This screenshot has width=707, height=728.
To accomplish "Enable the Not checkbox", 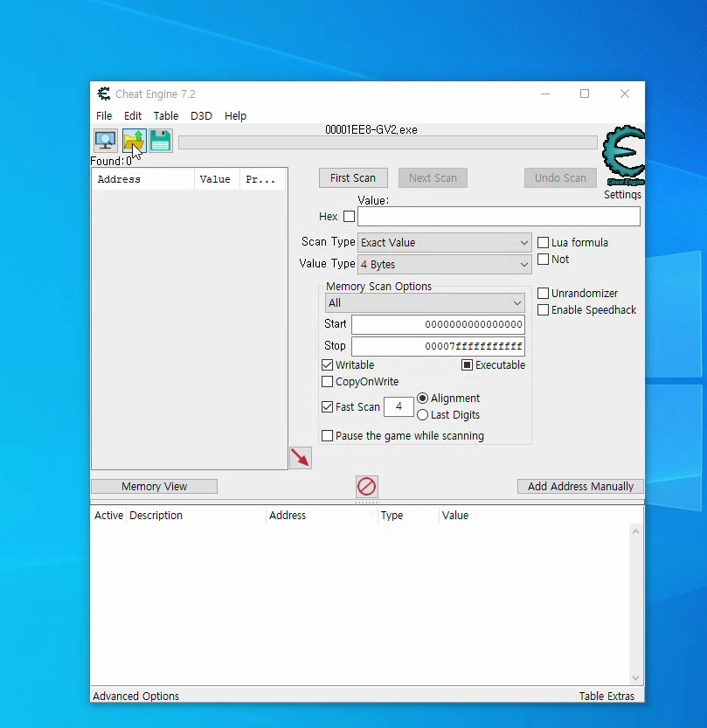I will [x=543, y=259].
